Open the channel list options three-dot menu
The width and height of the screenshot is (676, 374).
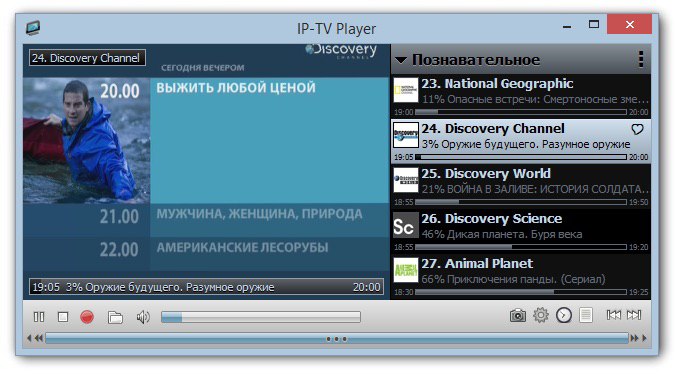click(641, 59)
